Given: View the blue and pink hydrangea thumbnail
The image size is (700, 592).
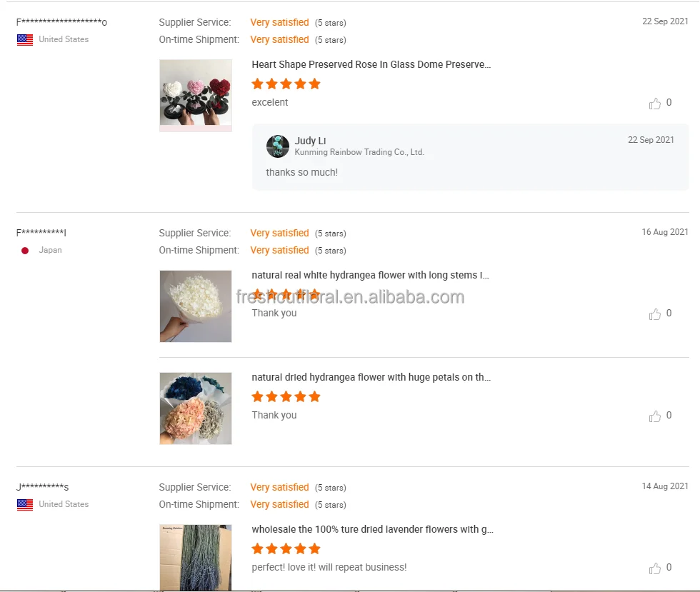Looking at the screenshot, I should pos(196,408).
